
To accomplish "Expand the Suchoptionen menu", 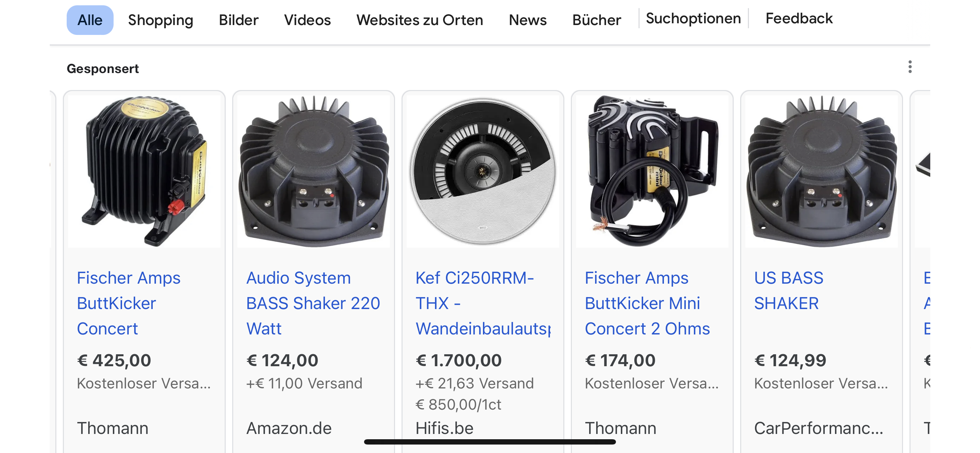I will click(x=693, y=18).
